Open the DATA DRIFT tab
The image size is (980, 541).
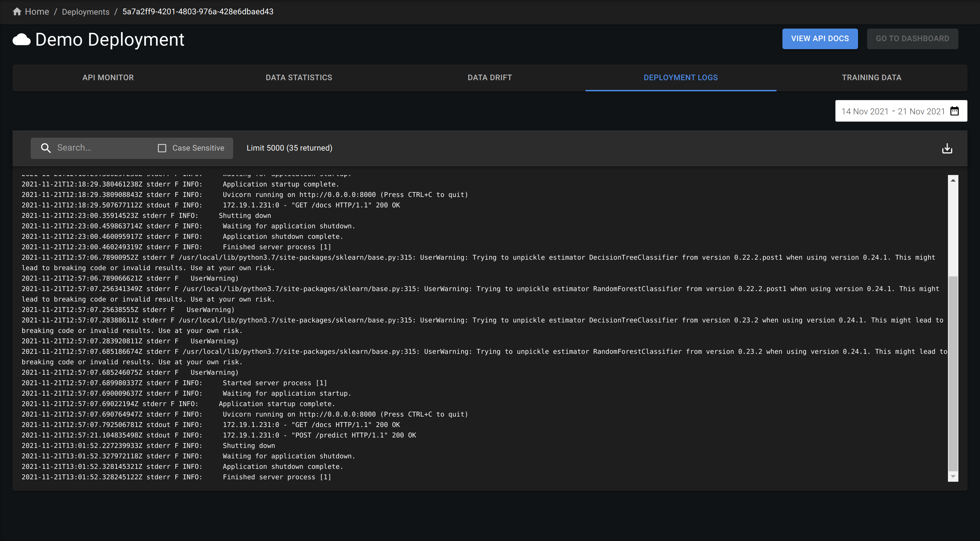490,78
